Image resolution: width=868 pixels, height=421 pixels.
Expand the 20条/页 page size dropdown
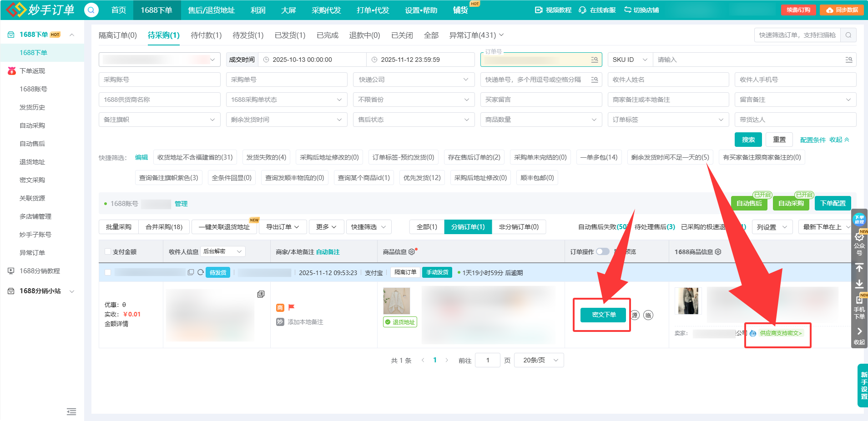point(539,360)
